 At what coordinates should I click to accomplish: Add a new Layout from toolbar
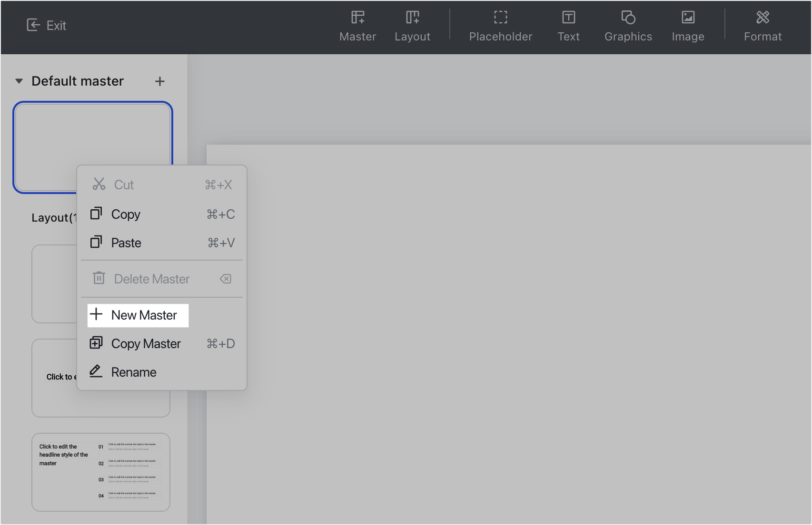point(412,27)
